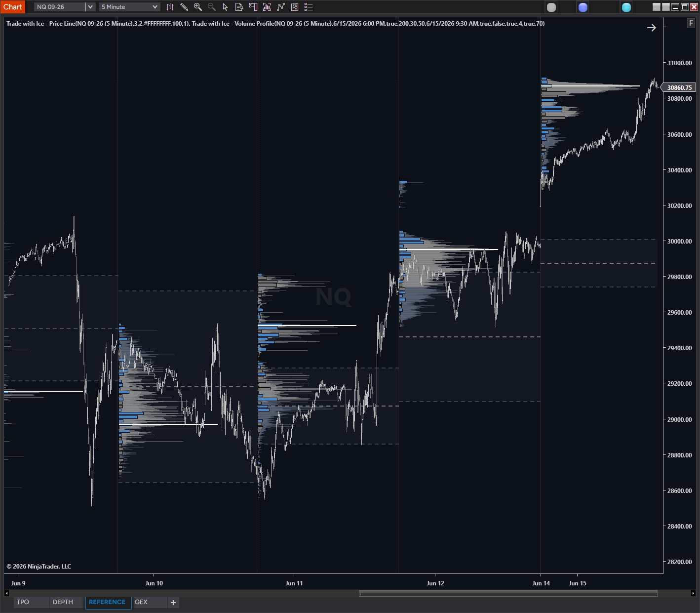Click the Jun 15 date label
Screen dimensions: 700x613
(578, 583)
